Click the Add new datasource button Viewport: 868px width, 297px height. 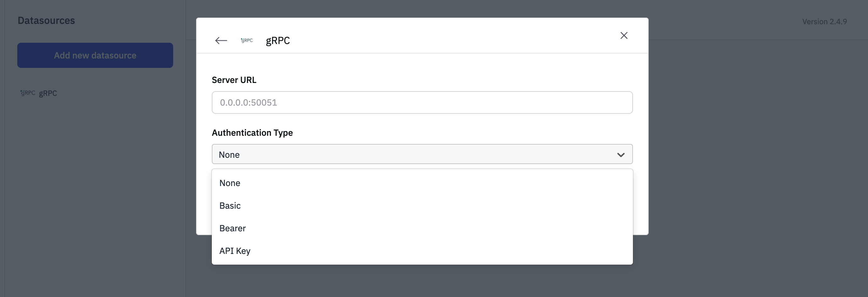pyautogui.click(x=95, y=55)
